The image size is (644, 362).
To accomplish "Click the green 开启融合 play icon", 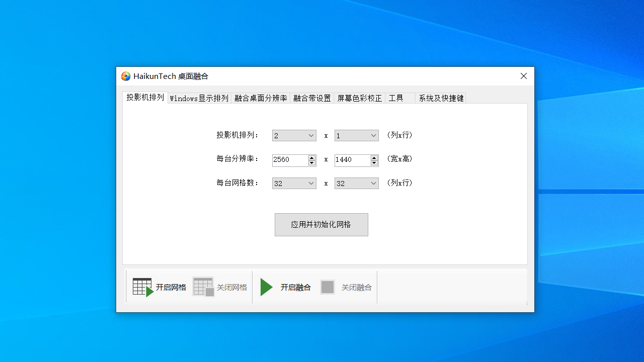I will point(266,287).
